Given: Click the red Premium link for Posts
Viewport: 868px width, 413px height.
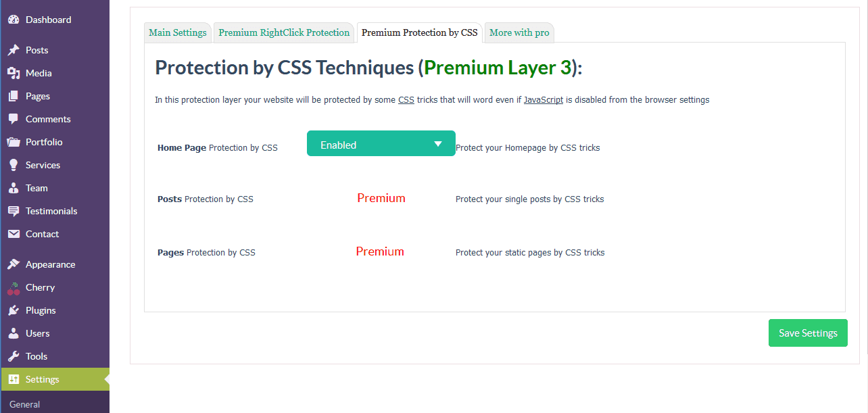Looking at the screenshot, I should click(x=381, y=198).
